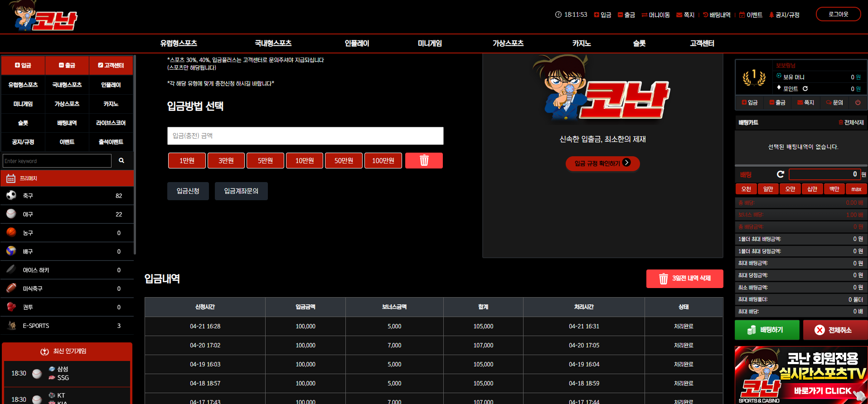Select the soccer ball 축구 category
This screenshot has width=868, height=404.
click(x=67, y=196)
